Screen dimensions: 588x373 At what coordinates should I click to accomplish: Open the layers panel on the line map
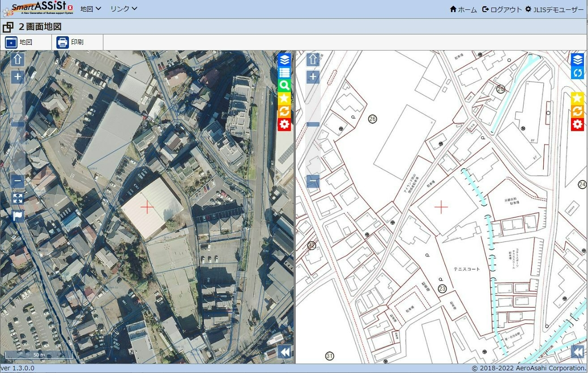click(x=577, y=60)
